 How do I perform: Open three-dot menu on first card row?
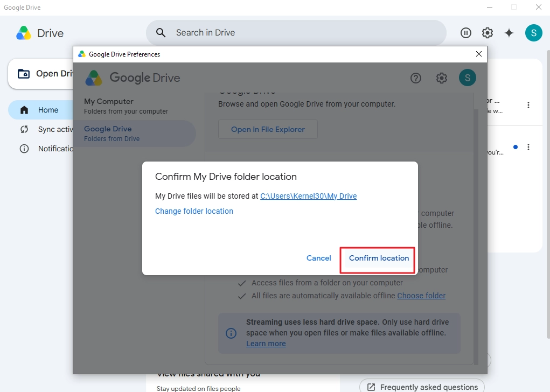(x=528, y=105)
